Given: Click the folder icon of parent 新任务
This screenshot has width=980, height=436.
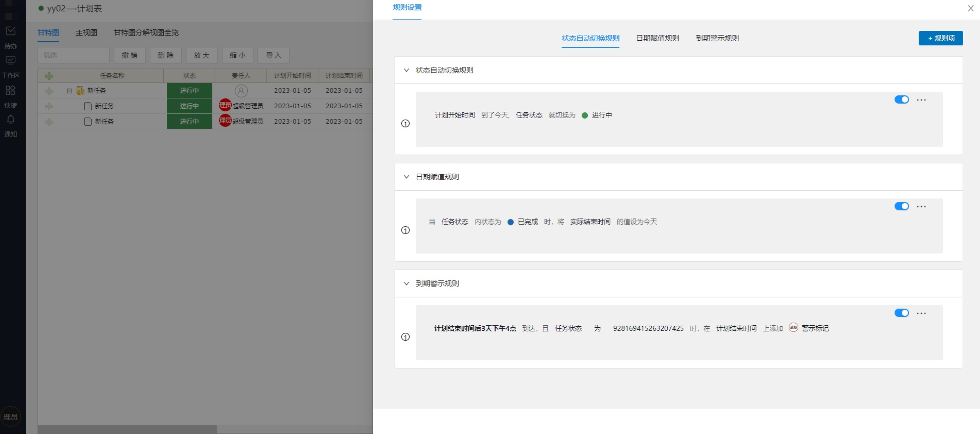Looking at the screenshot, I should pyautogui.click(x=80, y=91).
